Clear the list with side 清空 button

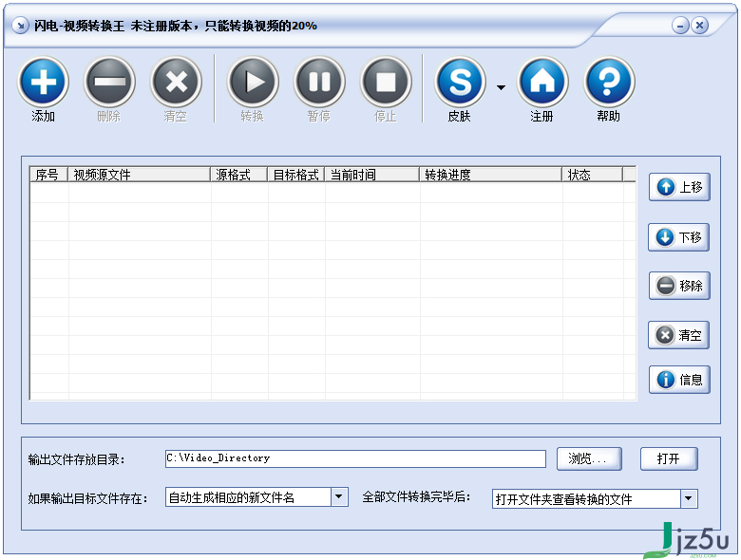pos(678,335)
